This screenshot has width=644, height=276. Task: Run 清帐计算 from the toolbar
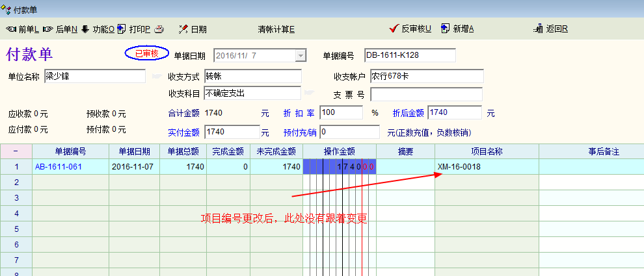point(276,29)
